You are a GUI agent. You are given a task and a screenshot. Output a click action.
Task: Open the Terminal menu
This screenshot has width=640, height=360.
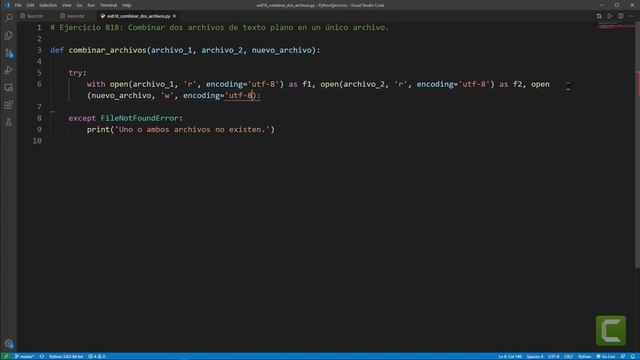pos(109,5)
